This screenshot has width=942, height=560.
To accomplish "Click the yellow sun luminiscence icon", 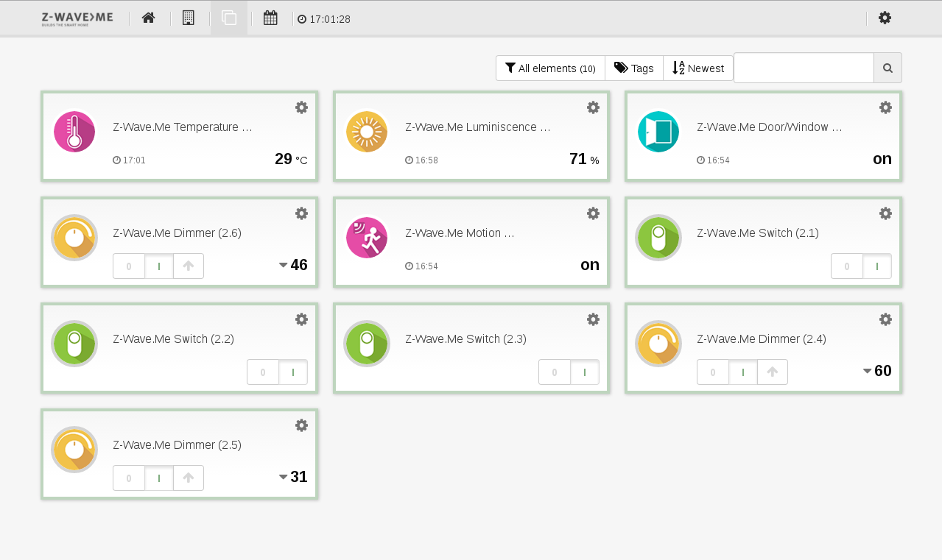I will pos(367,132).
